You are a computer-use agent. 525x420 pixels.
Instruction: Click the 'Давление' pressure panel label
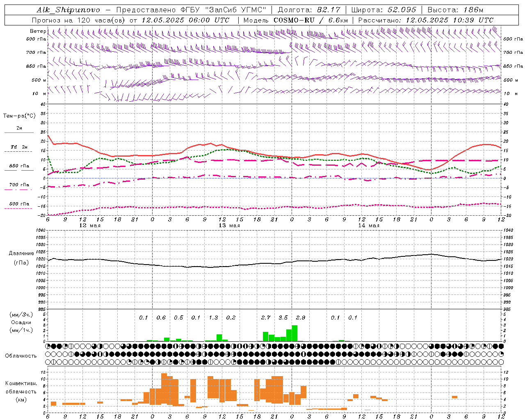(21, 253)
